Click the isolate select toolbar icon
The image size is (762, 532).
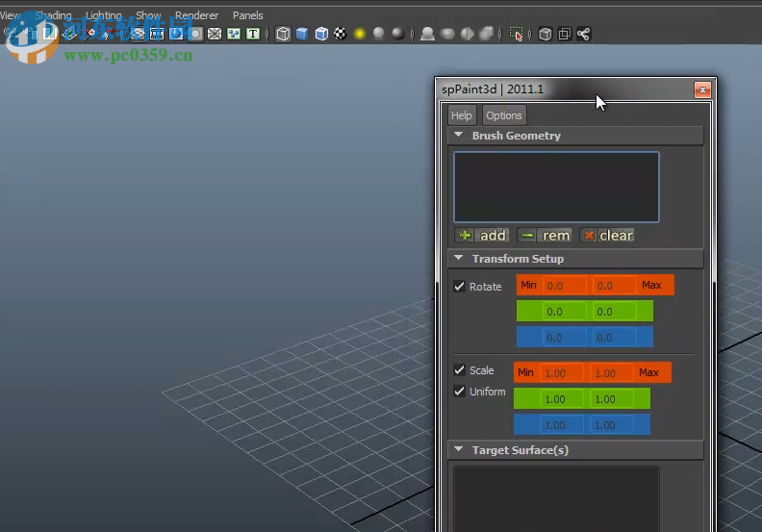[x=517, y=34]
